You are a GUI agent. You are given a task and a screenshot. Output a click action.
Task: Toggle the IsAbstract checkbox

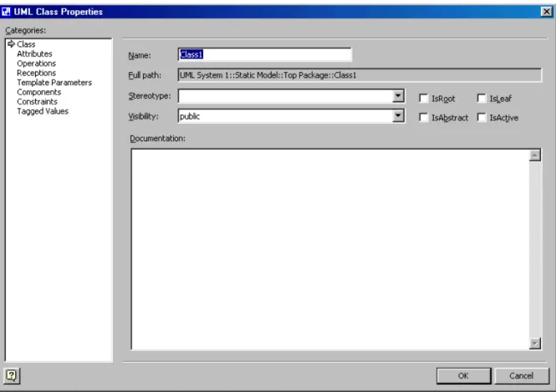click(x=423, y=117)
